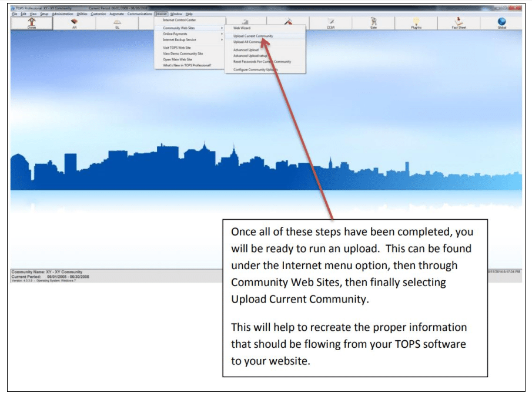Open the File menu
The width and height of the screenshot is (532, 396).
coord(15,14)
